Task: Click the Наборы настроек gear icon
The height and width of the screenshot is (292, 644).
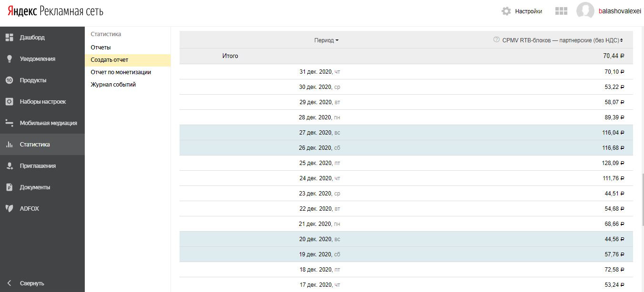Action: (x=9, y=102)
